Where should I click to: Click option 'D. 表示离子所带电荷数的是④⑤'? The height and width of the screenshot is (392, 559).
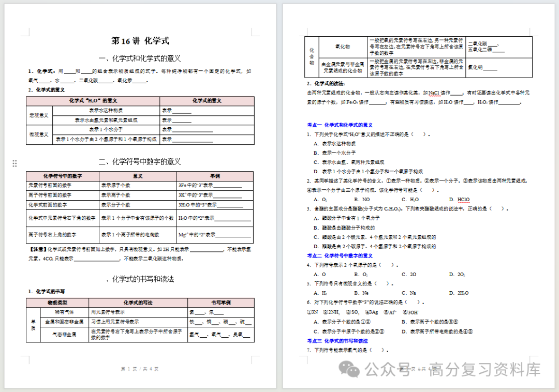point(437,331)
